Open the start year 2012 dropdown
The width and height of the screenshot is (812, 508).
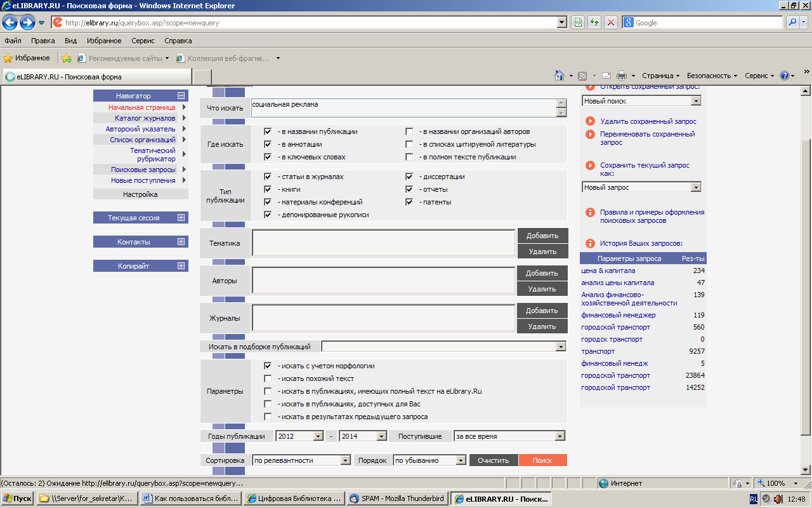click(x=299, y=436)
